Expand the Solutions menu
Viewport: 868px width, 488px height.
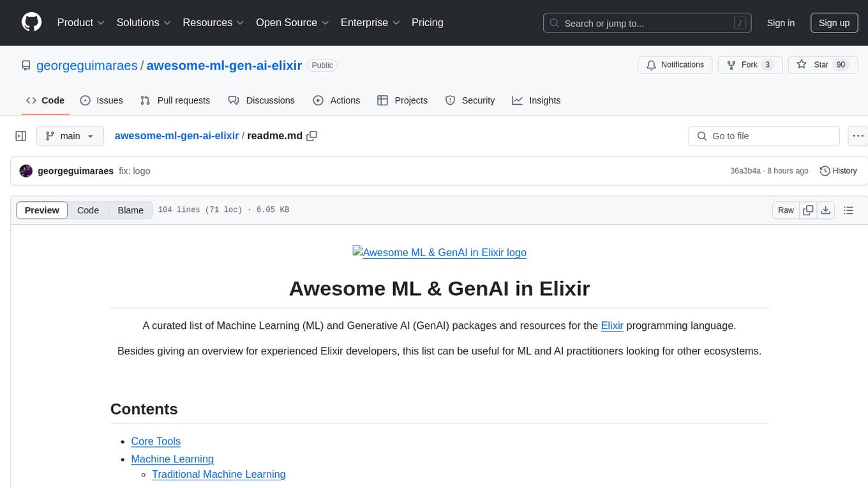[144, 22]
